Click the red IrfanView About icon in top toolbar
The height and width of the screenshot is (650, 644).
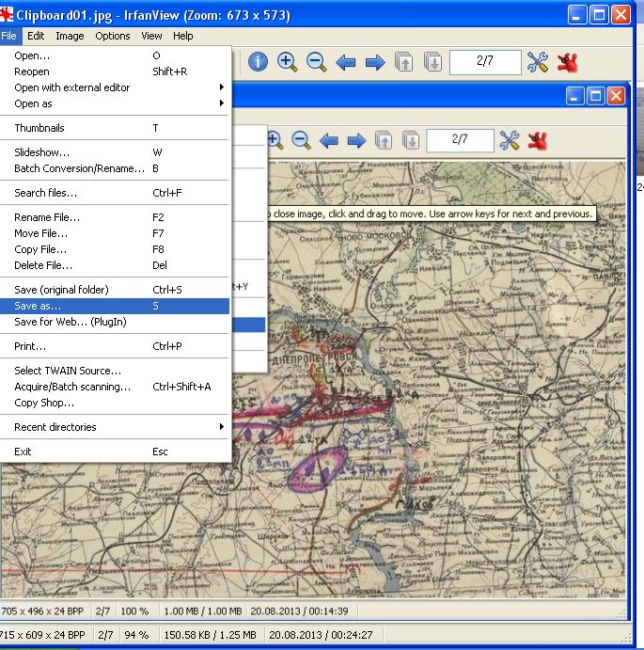[x=567, y=63]
